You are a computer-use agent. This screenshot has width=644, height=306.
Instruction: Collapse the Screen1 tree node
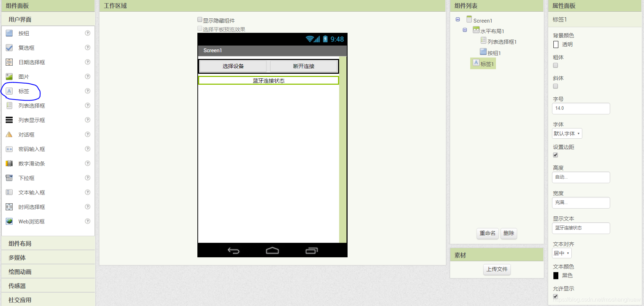point(458,19)
